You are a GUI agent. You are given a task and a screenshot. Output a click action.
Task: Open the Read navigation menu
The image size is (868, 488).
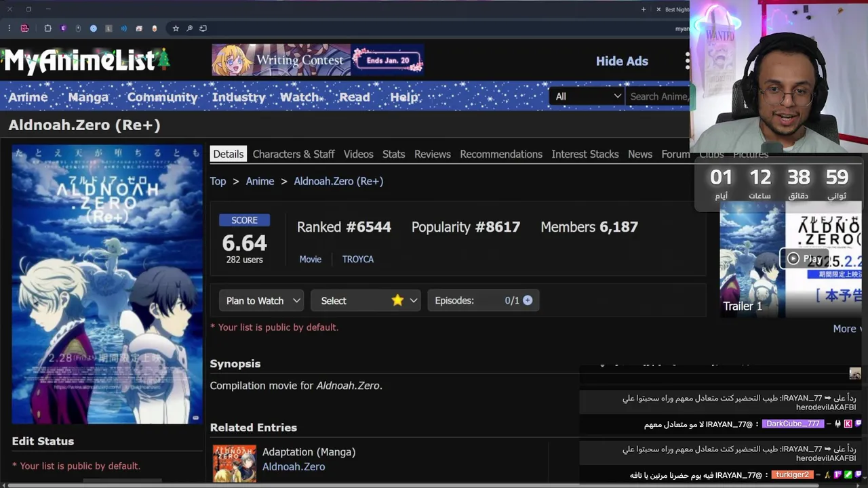[355, 97]
